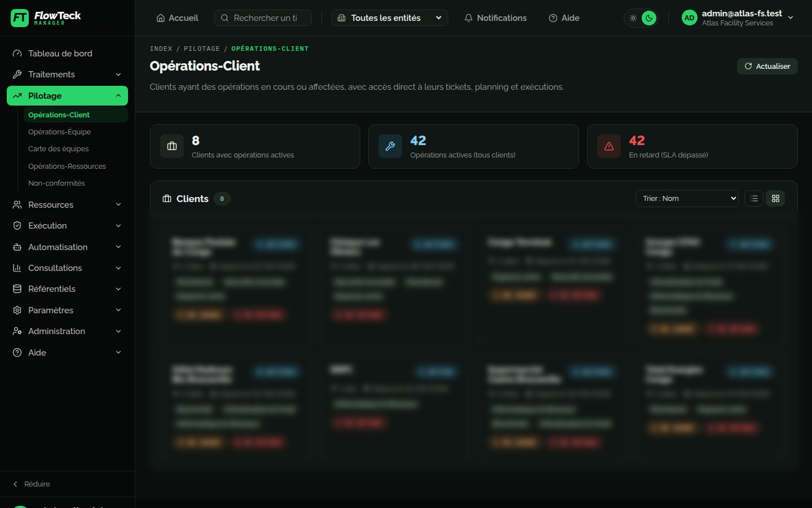Open Notifications bell
812x508 pixels.
[x=495, y=18]
